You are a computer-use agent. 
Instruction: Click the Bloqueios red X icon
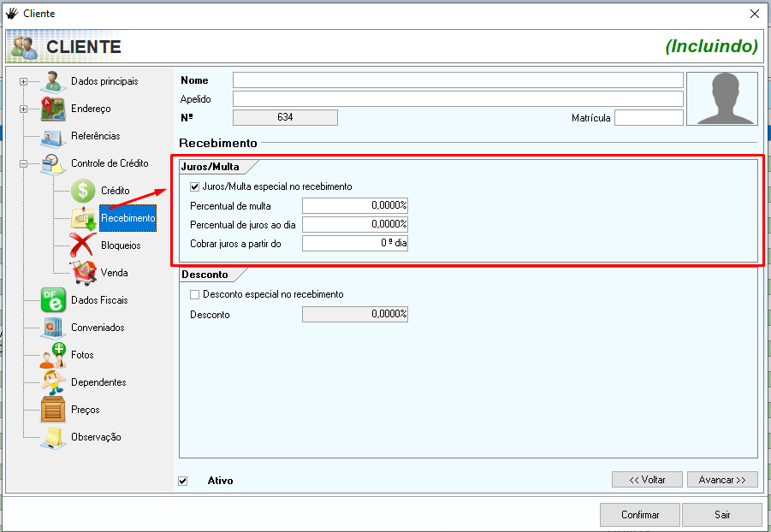click(83, 245)
